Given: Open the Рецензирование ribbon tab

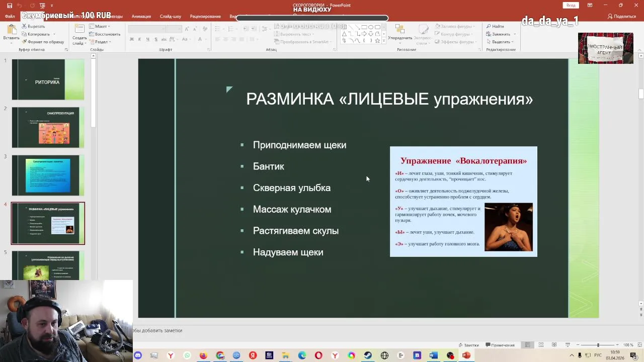Looking at the screenshot, I should click(205, 16).
